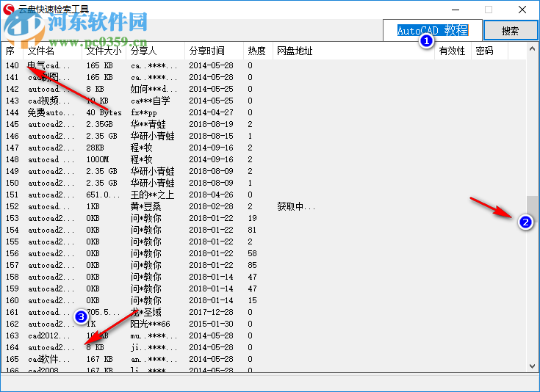Click the 40 Bytes size cell
This screenshot has width=540, height=392.
point(104,112)
